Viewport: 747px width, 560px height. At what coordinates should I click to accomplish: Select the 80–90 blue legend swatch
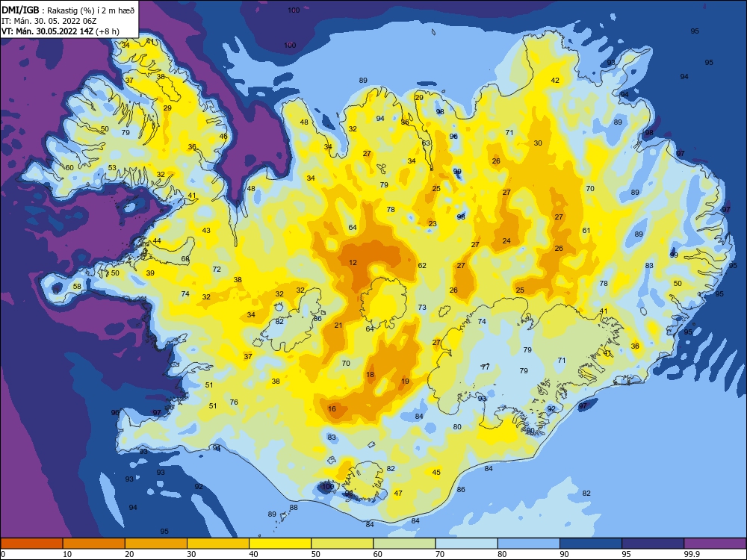click(529, 544)
